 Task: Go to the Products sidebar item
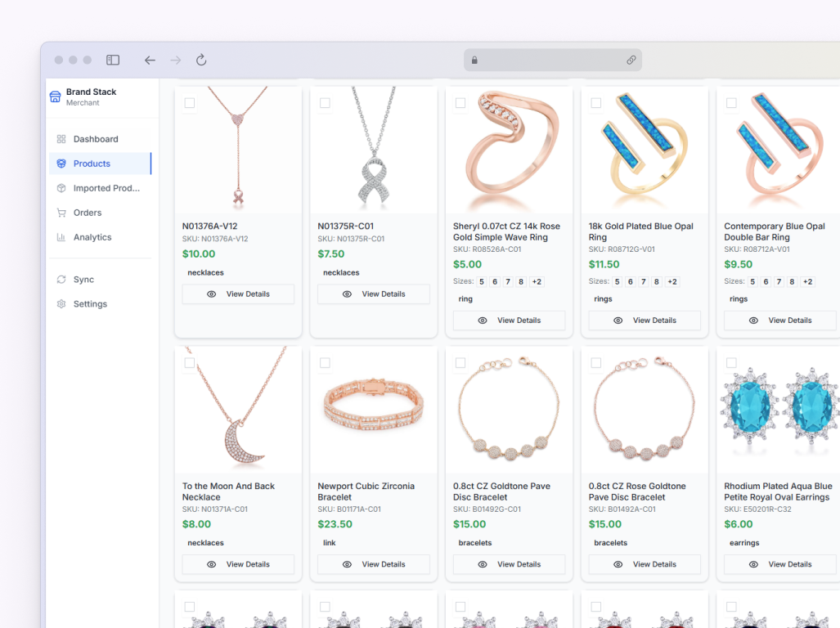[x=92, y=164]
